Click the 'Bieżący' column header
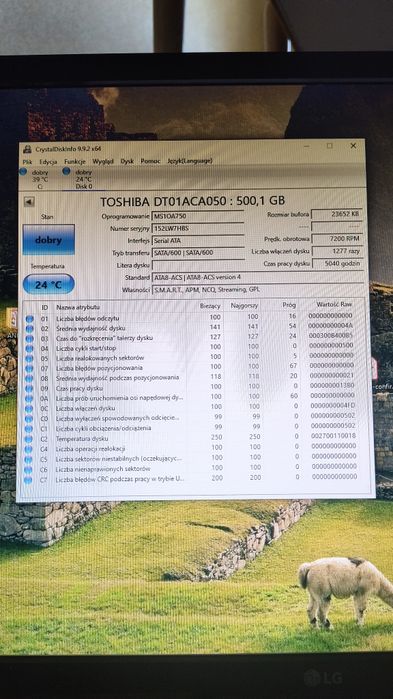Image resolution: width=393 pixels, height=699 pixels. click(210, 306)
